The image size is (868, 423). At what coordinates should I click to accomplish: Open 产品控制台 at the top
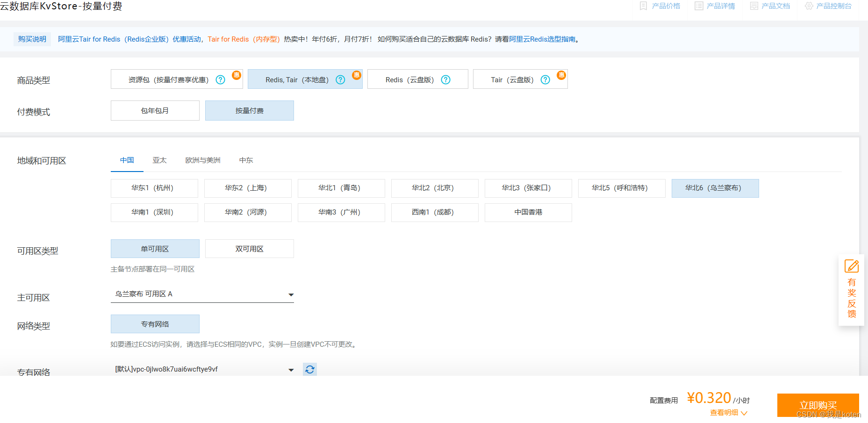coord(828,6)
